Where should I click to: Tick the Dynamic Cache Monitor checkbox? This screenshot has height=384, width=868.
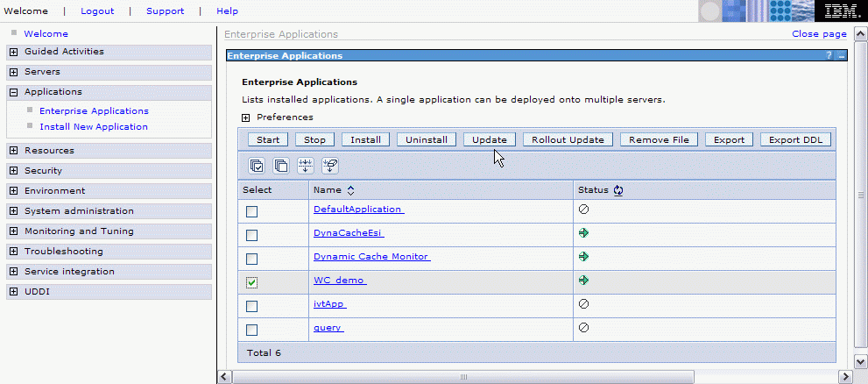[252, 259]
